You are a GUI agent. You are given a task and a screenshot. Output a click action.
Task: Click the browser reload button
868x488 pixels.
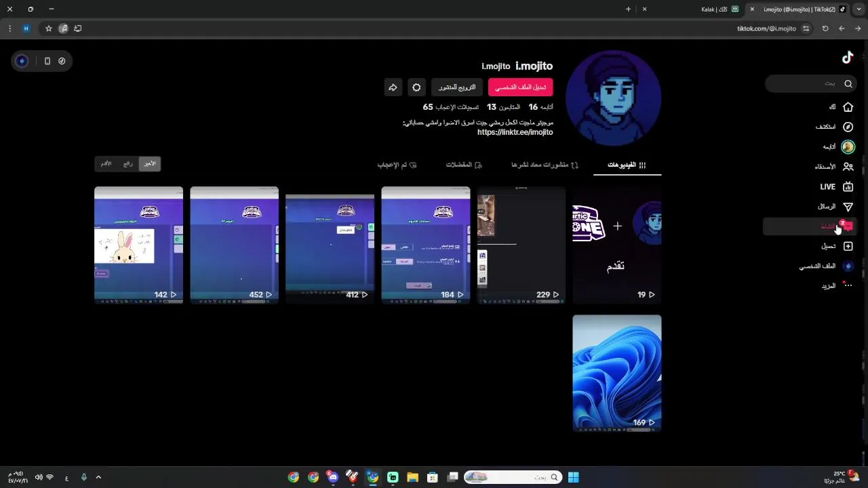coord(825,28)
